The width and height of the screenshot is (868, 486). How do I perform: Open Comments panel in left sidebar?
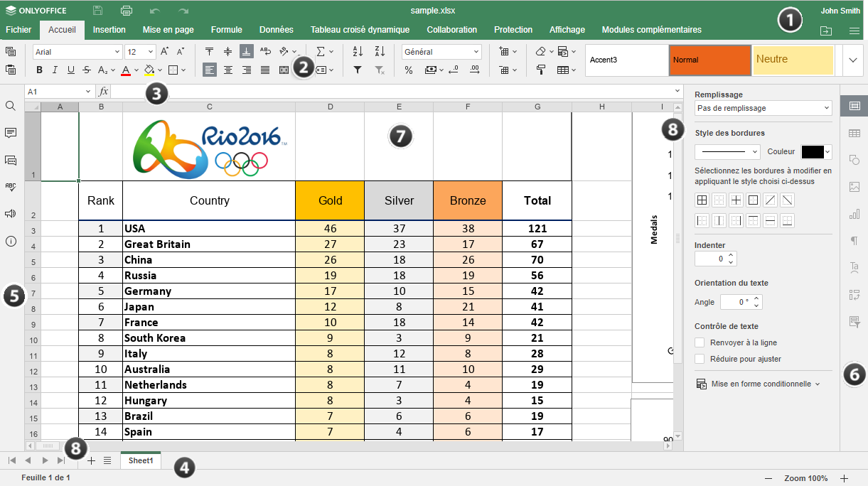pyautogui.click(x=11, y=133)
